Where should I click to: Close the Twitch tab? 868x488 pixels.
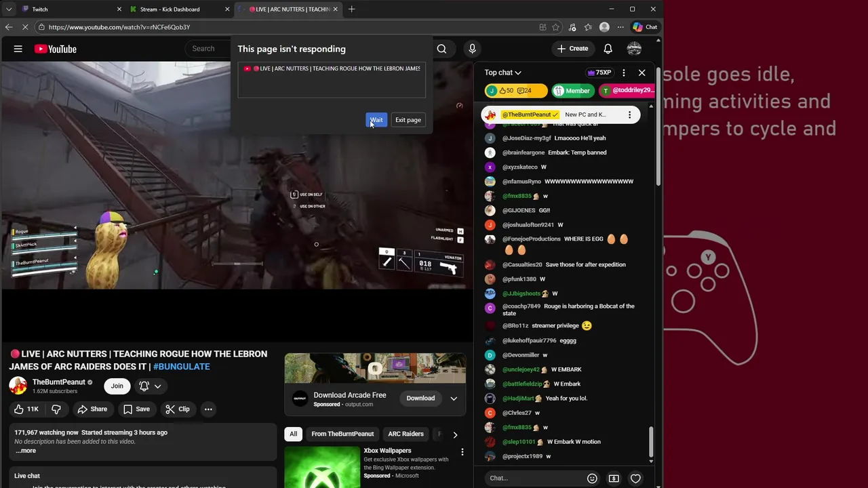[119, 9]
